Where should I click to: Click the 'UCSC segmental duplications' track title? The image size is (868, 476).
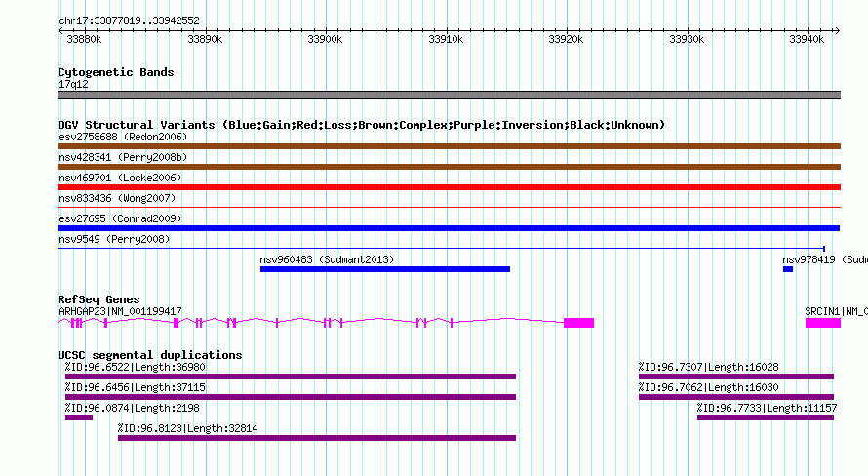150,355
